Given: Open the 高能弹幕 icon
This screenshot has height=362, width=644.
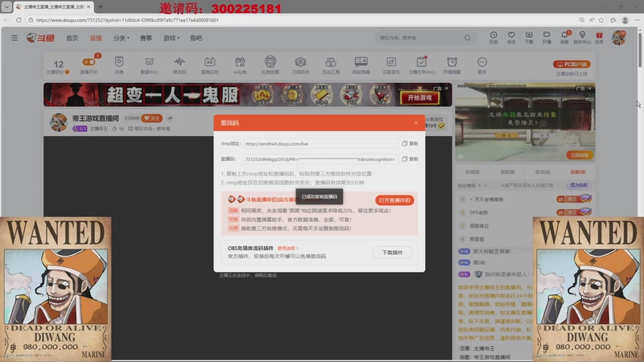Looking at the screenshot, I should tap(361, 65).
